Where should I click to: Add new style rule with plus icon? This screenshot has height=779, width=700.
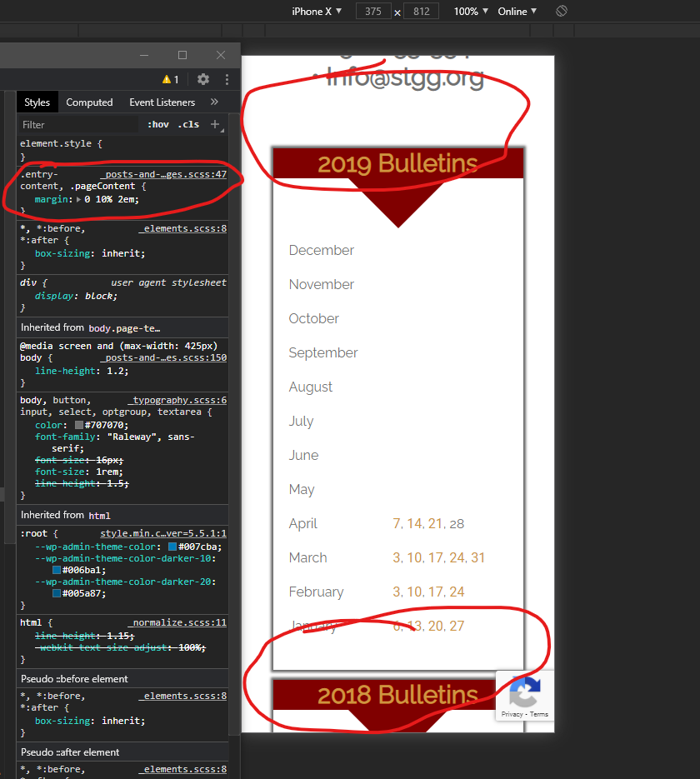(x=214, y=124)
